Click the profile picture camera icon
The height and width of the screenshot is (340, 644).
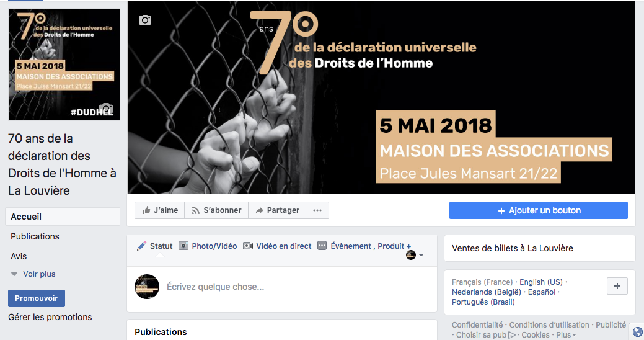[106, 109]
